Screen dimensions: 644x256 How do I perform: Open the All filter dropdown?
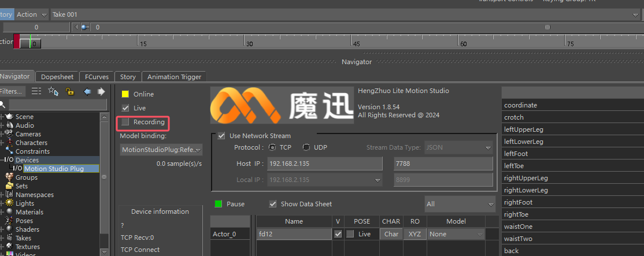460,204
